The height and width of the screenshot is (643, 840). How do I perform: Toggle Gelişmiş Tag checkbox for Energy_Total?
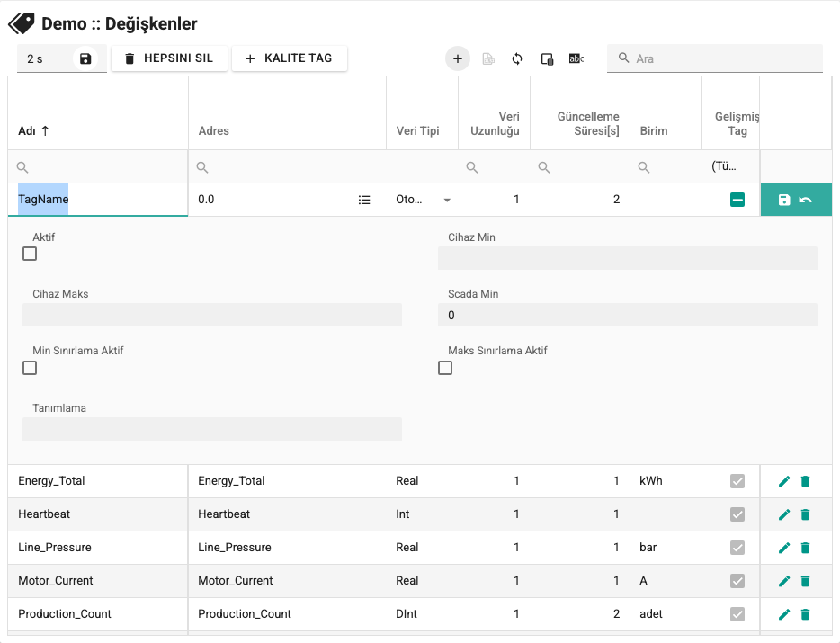tap(737, 481)
